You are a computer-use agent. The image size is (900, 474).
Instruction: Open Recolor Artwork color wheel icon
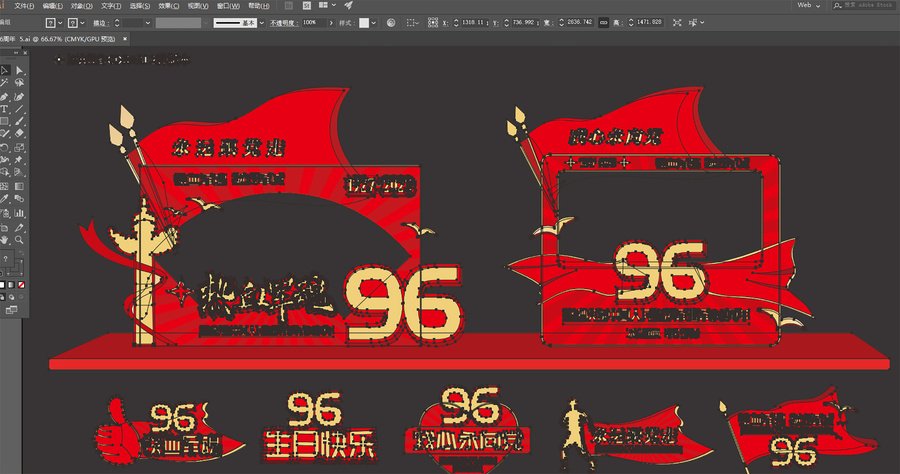point(391,23)
